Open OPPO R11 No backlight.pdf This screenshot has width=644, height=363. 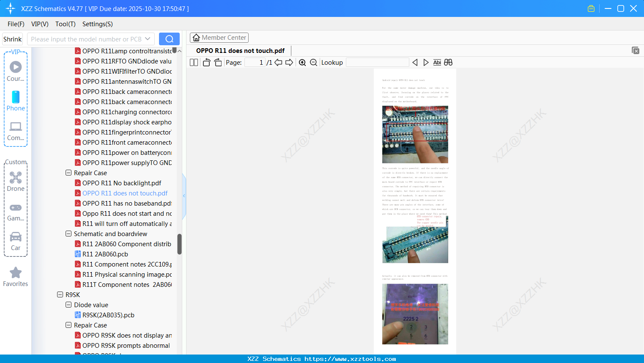[x=122, y=183]
